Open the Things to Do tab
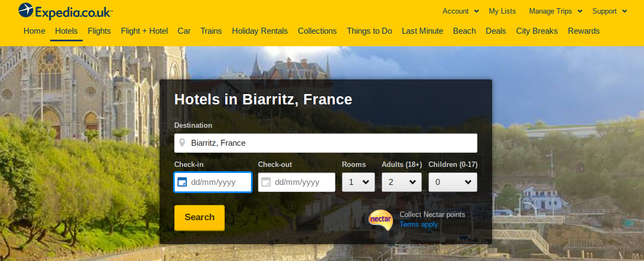This screenshot has height=261, width=644. point(369,31)
